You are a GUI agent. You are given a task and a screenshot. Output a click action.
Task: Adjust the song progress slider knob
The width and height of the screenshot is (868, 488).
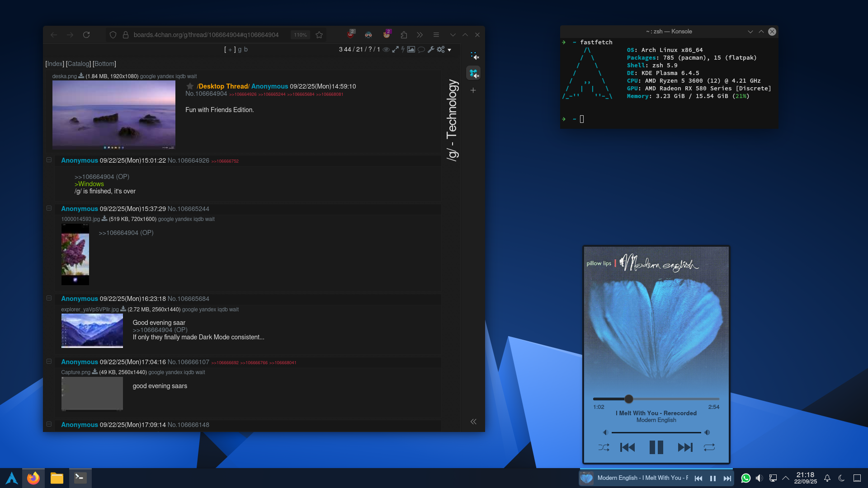629,399
